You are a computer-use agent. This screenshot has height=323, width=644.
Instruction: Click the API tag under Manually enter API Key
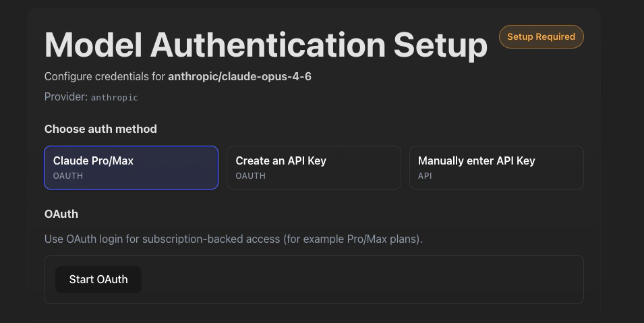[425, 176]
